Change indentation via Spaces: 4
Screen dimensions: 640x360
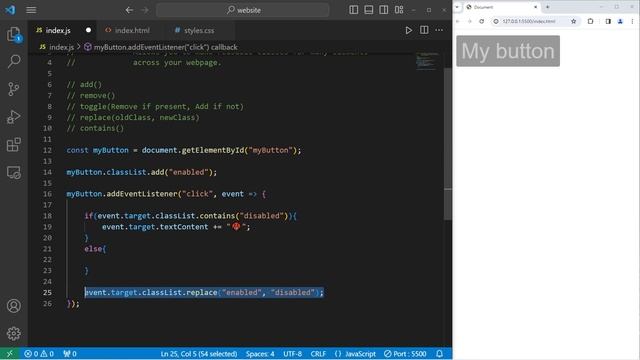coord(260,354)
